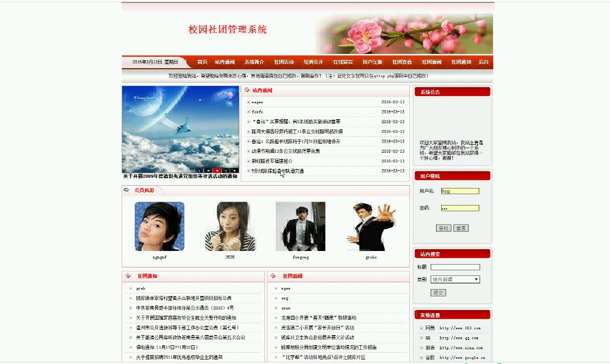
Task: Open the slideshow caption about 2009年度
Action: point(180,177)
